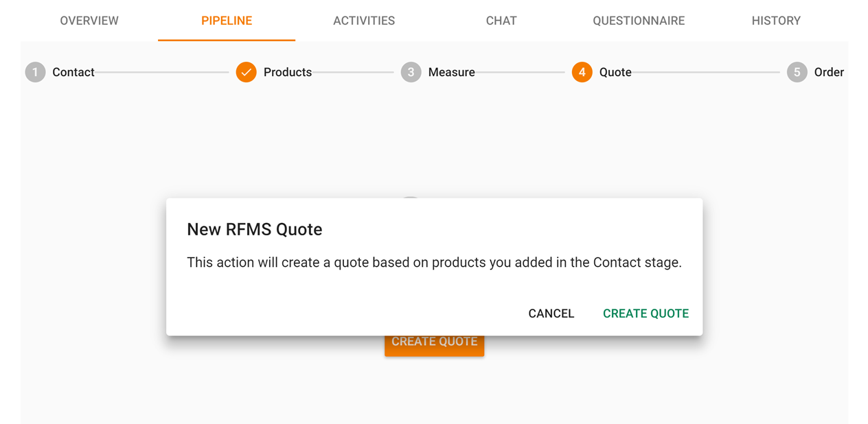
Task: Select the Products stage label
Action: (288, 72)
